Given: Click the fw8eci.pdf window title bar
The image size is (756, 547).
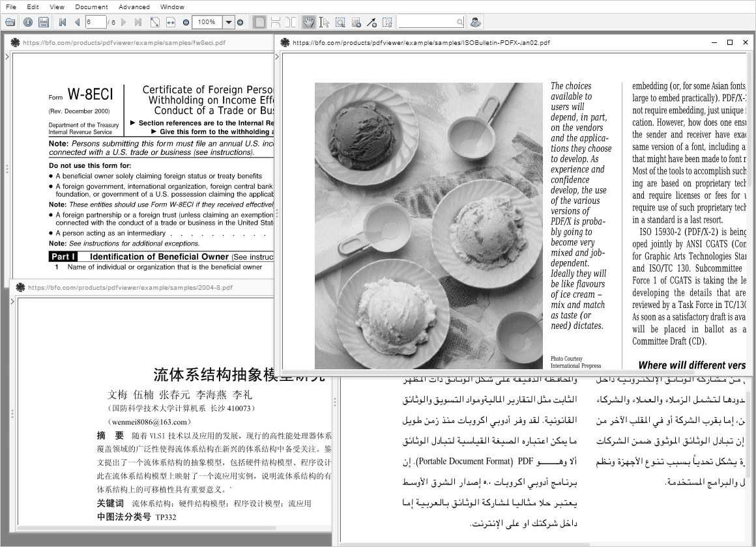Looking at the screenshot, I should point(140,42).
